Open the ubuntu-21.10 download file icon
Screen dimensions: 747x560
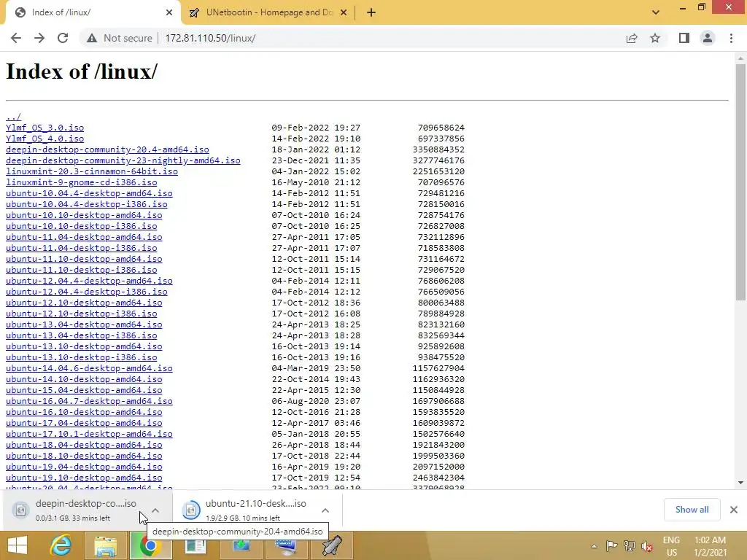click(x=191, y=510)
